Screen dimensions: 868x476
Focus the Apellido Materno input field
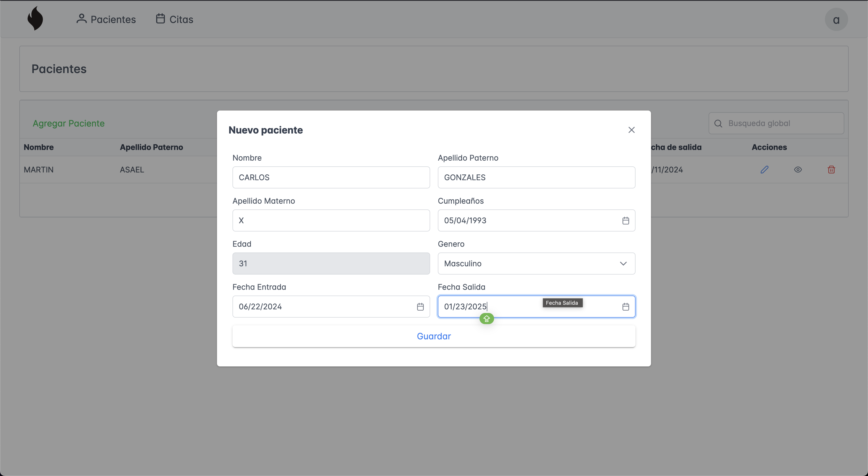click(331, 221)
